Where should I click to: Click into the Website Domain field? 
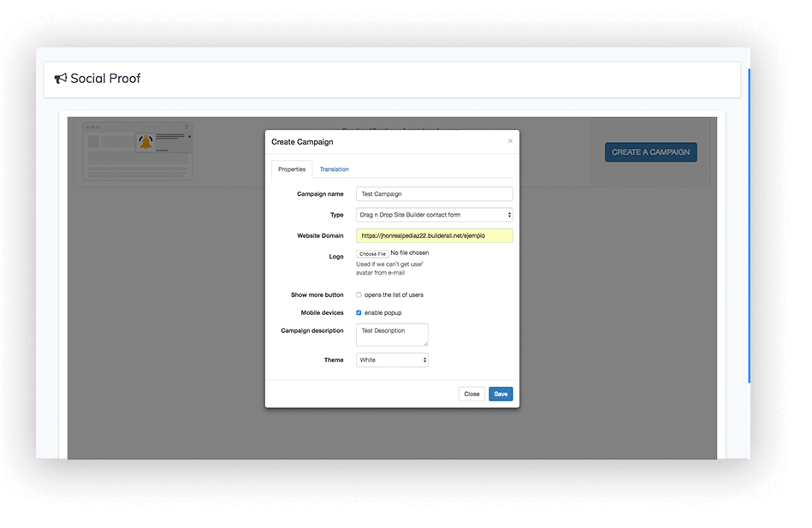(434, 235)
